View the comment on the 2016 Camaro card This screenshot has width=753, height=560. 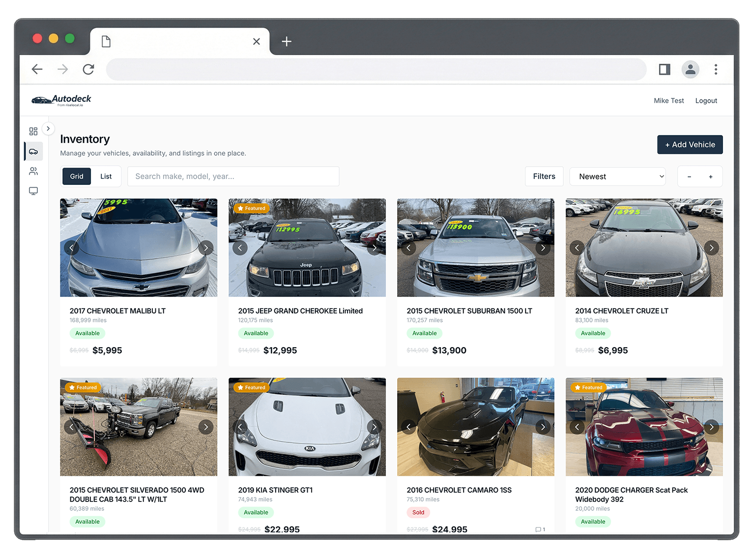pyautogui.click(x=540, y=530)
